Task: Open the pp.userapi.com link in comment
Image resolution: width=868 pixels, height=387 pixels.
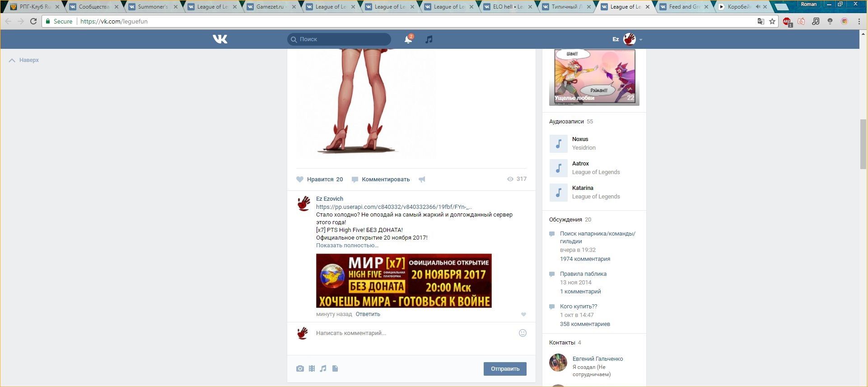Action: tap(394, 207)
